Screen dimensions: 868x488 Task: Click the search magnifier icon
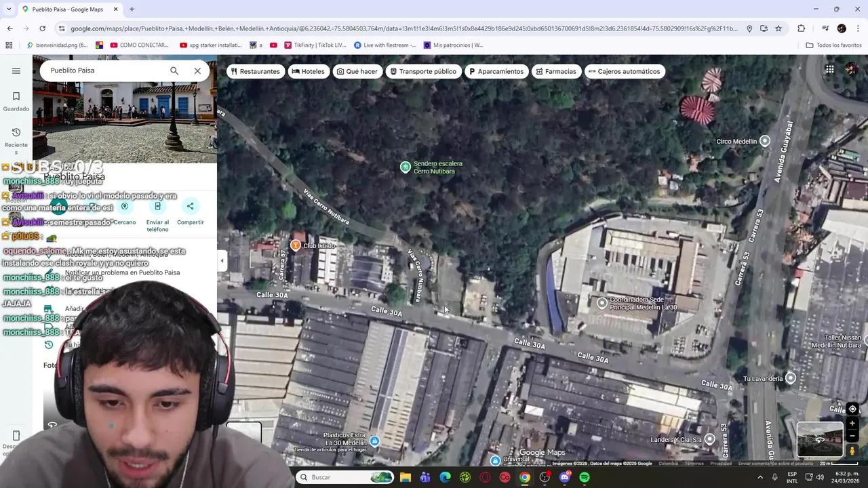coord(174,70)
